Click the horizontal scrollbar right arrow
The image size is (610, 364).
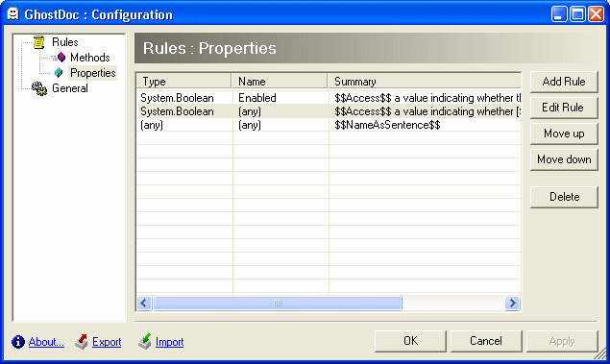pos(512,303)
